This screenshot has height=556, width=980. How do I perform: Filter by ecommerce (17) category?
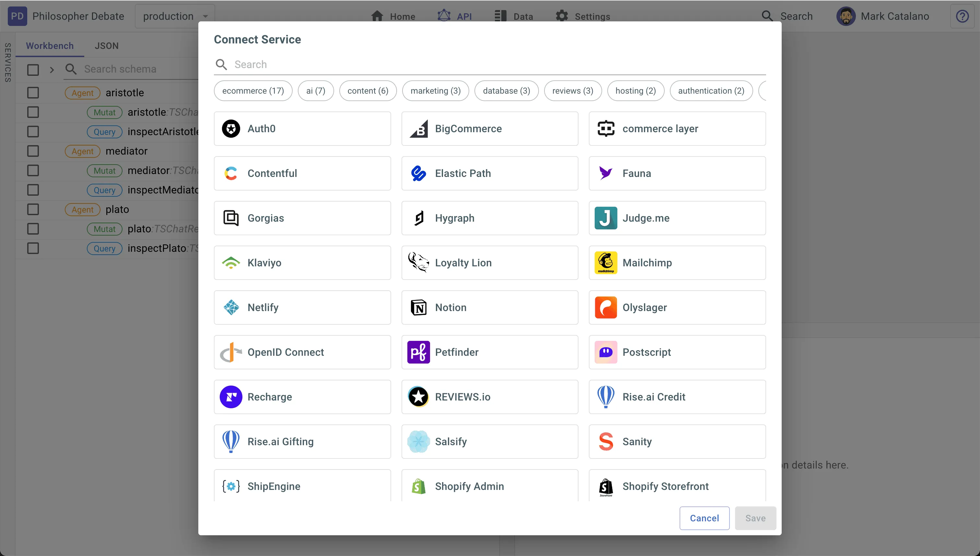[253, 91]
